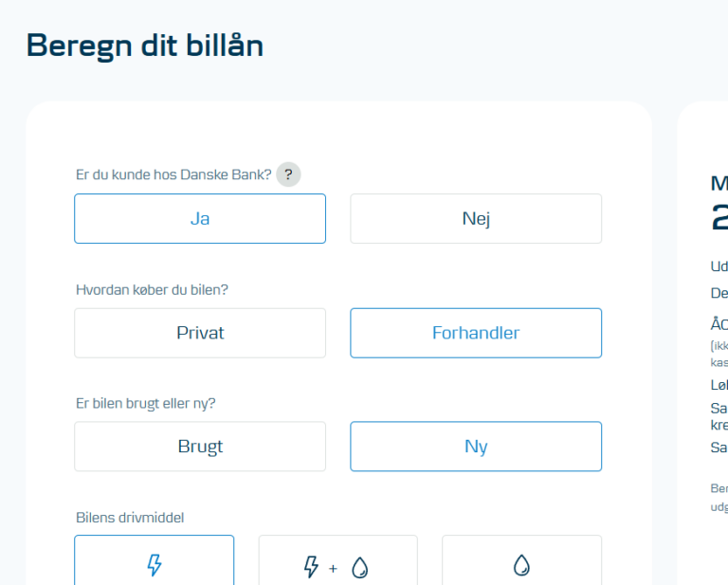
Task: Click the Er du kunde hos Danske Bank label
Action: click(173, 175)
